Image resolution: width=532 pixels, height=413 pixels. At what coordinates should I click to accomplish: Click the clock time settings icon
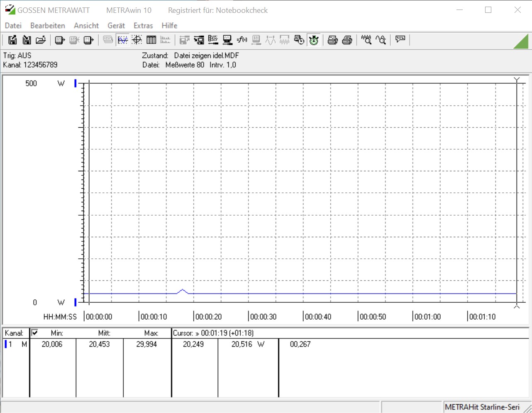point(299,40)
